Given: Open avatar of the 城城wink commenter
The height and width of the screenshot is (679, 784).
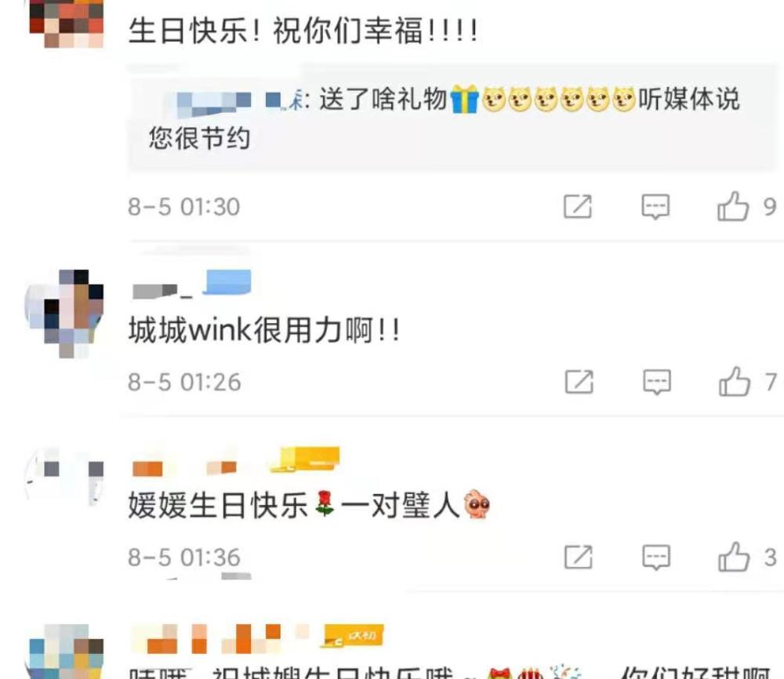Looking at the screenshot, I should coord(64,313).
